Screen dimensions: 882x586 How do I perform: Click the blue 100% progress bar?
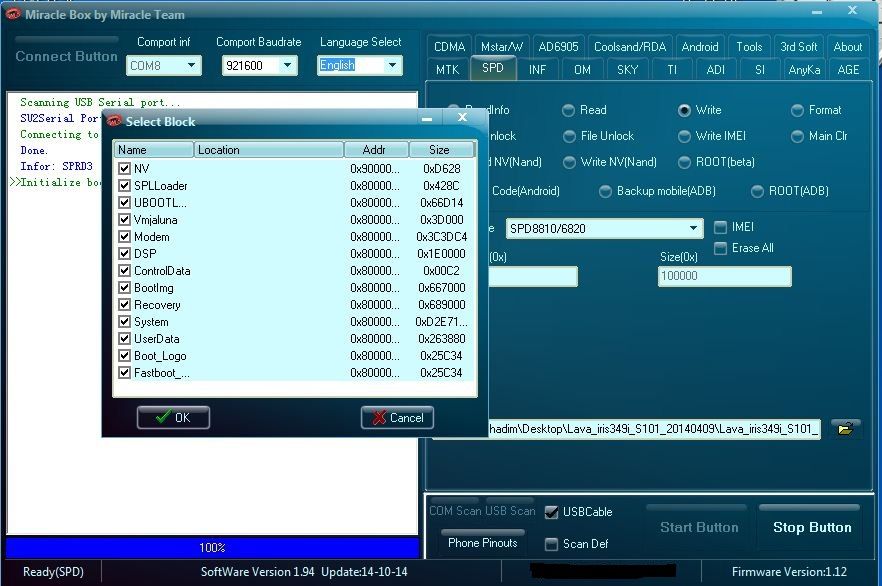(213, 547)
